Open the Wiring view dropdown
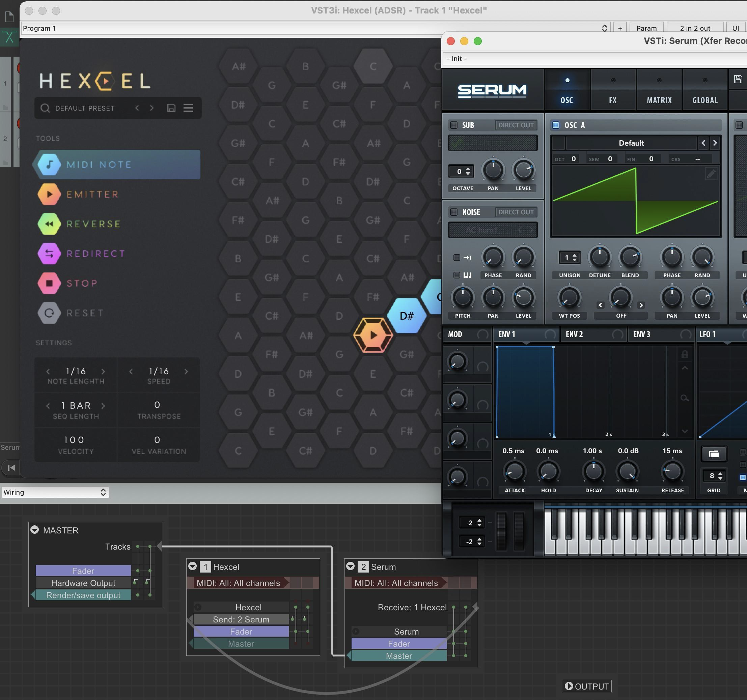The width and height of the screenshot is (747, 700). [55, 492]
